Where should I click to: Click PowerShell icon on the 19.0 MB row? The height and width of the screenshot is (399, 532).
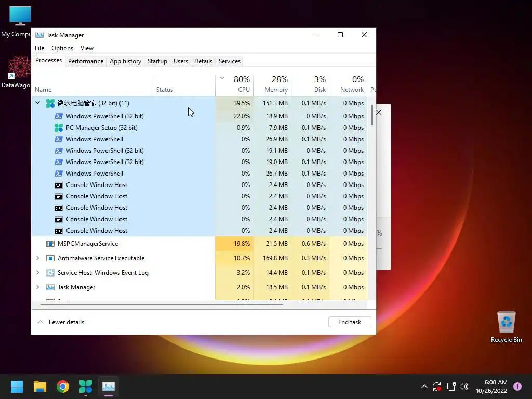[59, 162]
